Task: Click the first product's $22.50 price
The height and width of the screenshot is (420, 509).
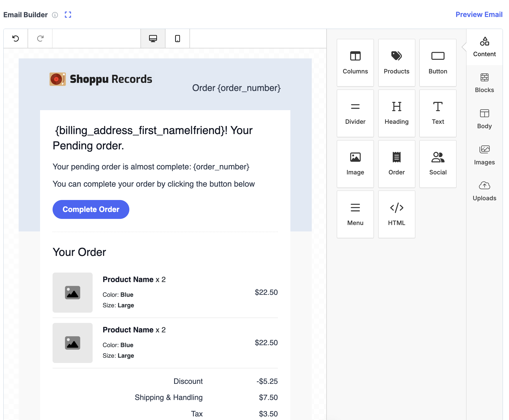Action: (x=266, y=292)
